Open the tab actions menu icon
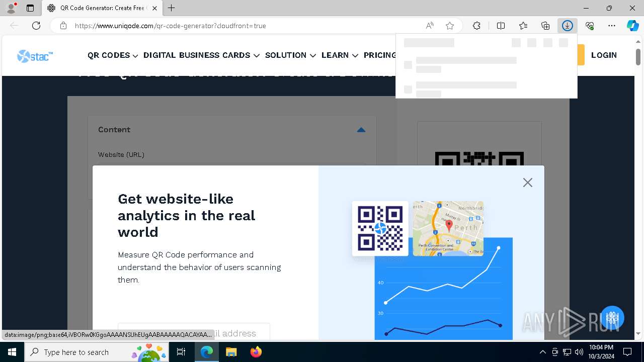 coord(30,8)
